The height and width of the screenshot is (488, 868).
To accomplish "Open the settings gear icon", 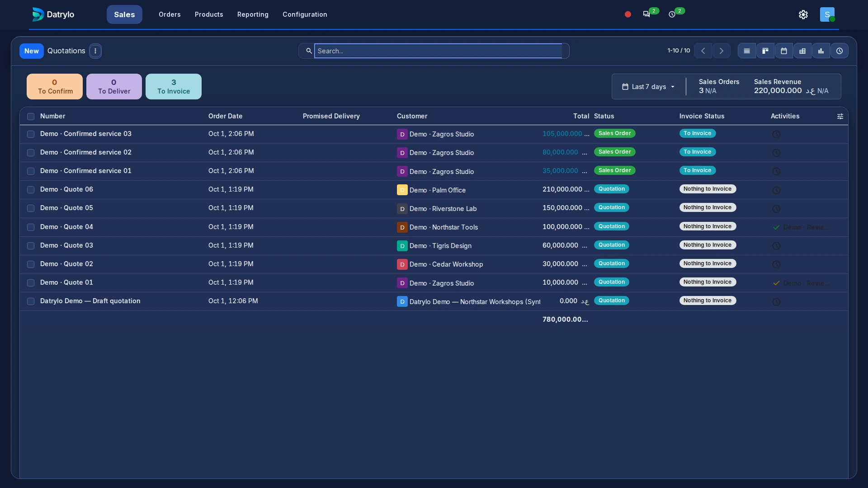I will coord(803,14).
